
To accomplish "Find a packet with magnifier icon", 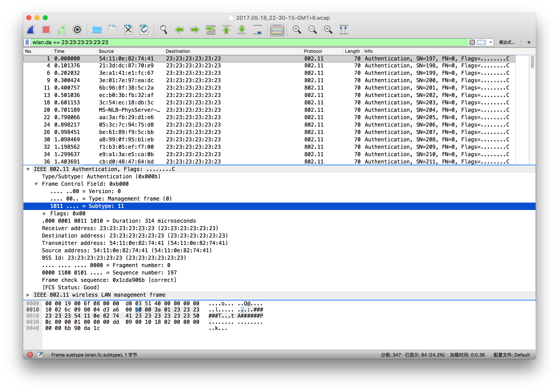I will coord(164,30).
